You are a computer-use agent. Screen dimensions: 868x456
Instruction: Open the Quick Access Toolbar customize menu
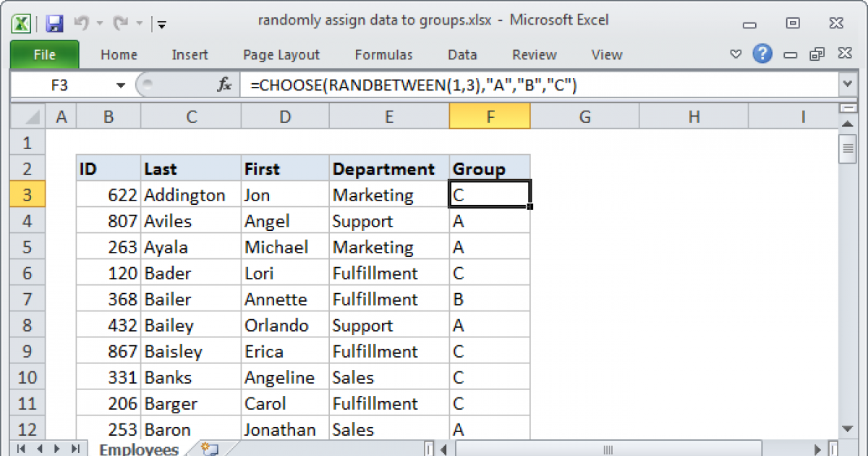pos(161,24)
